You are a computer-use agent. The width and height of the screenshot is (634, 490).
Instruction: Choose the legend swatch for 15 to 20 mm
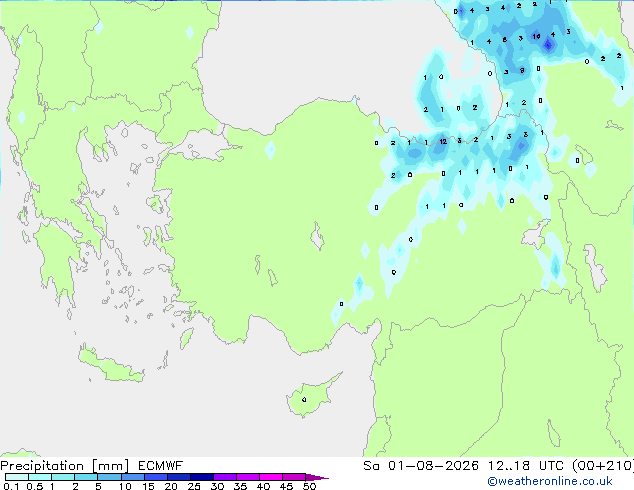click(x=155, y=477)
